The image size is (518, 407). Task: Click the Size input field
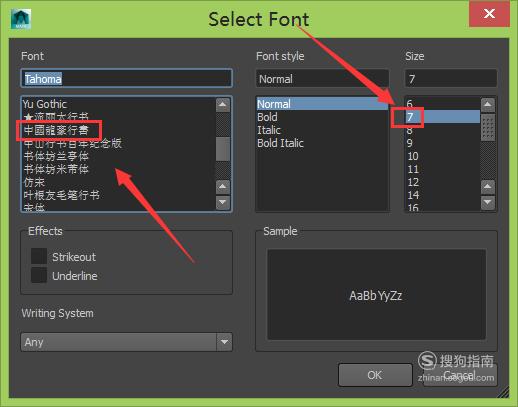(451, 79)
